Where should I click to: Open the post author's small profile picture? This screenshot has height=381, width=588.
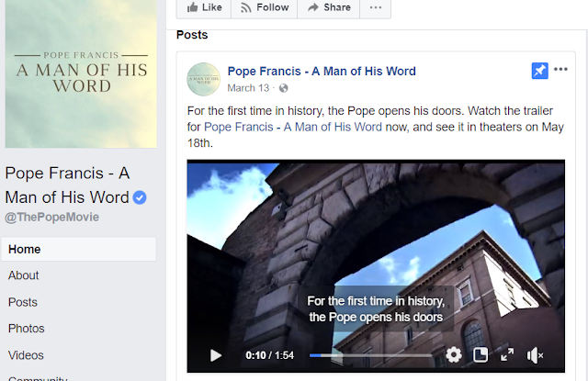pyautogui.click(x=204, y=79)
